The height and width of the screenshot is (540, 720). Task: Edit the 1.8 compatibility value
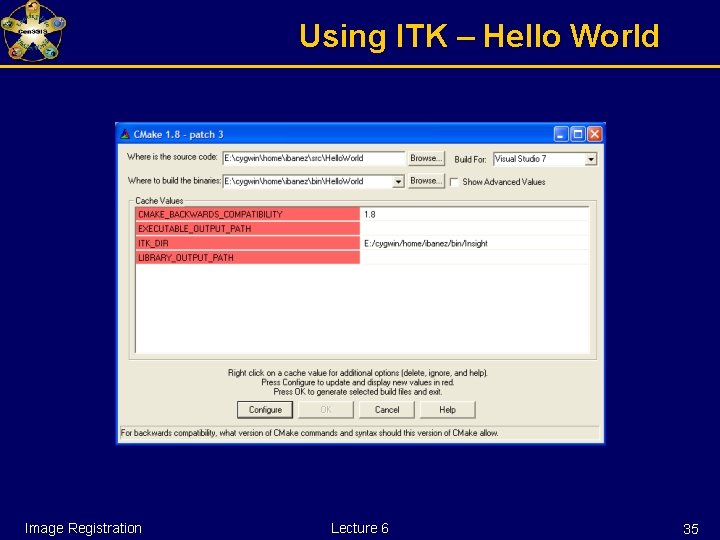[474, 214]
